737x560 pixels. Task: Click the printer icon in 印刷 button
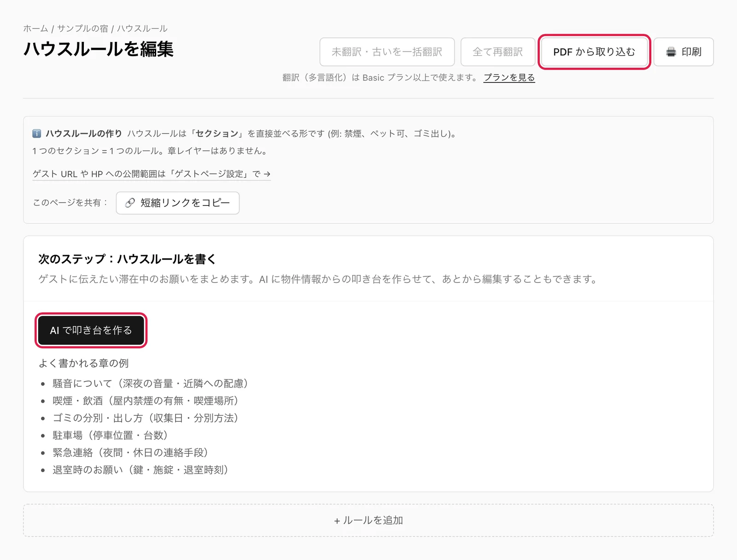click(671, 52)
